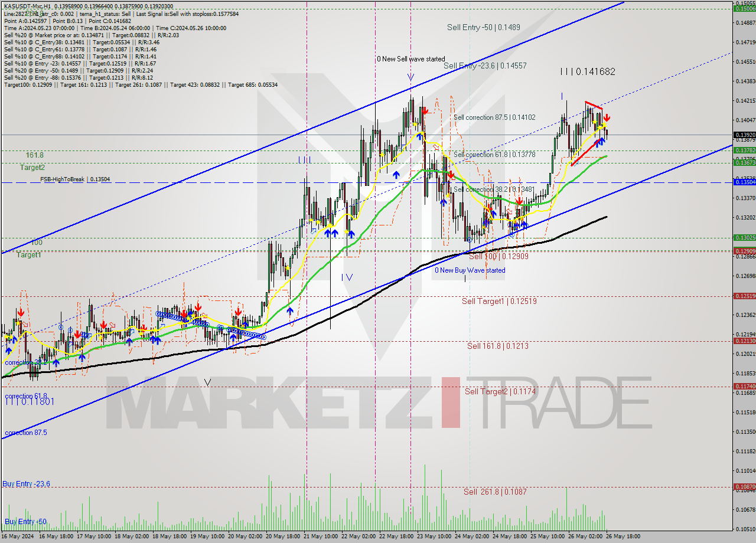This screenshot has width=756, height=543.
Task: Click the green '100' level label
Action: coord(37,243)
